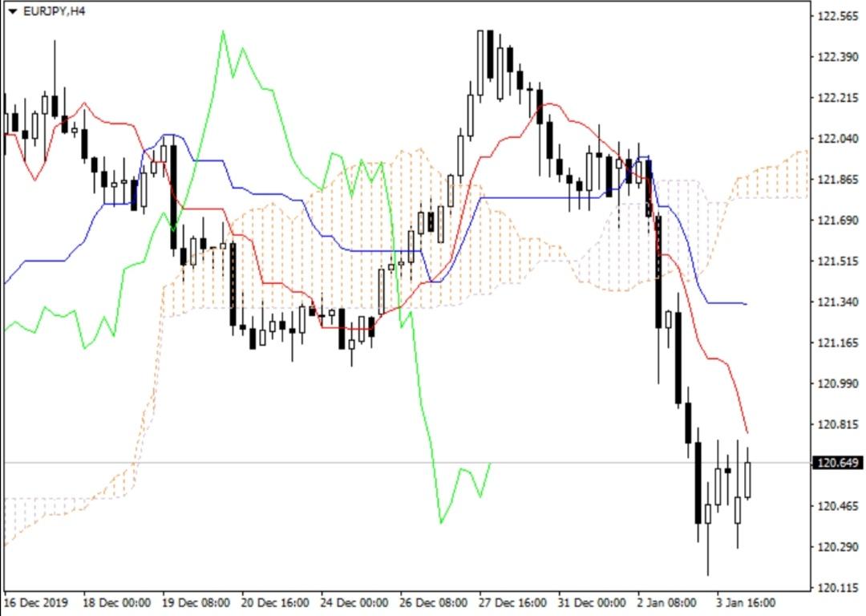Select the 31 Dec 00:00 time label
Viewport: 866px width, 616px height.
[593, 602]
